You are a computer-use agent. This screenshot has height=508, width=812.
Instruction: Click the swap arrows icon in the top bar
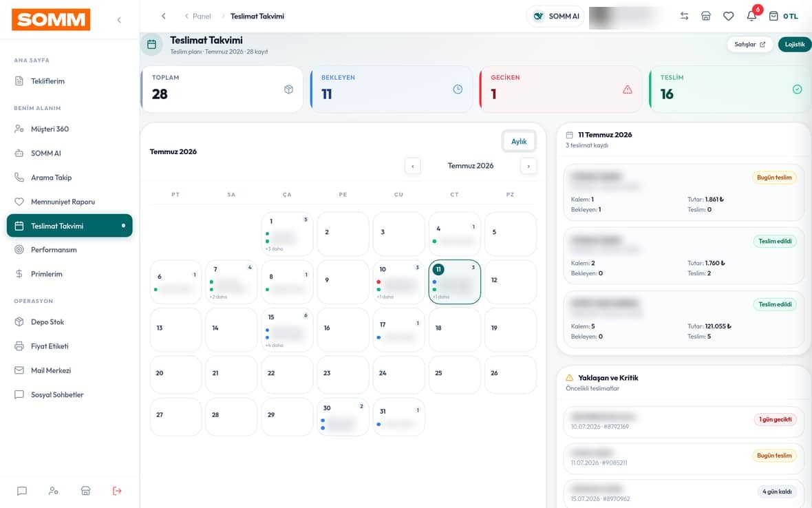point(684,16)
